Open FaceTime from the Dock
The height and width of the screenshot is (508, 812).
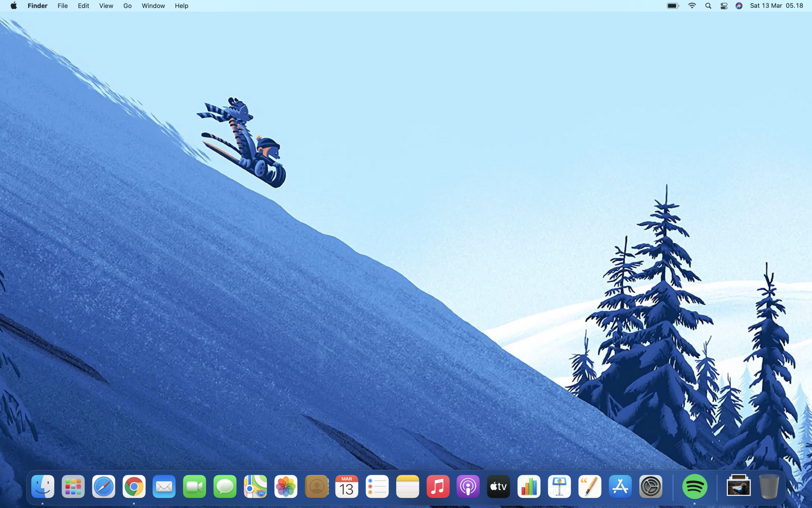point(194,486)
